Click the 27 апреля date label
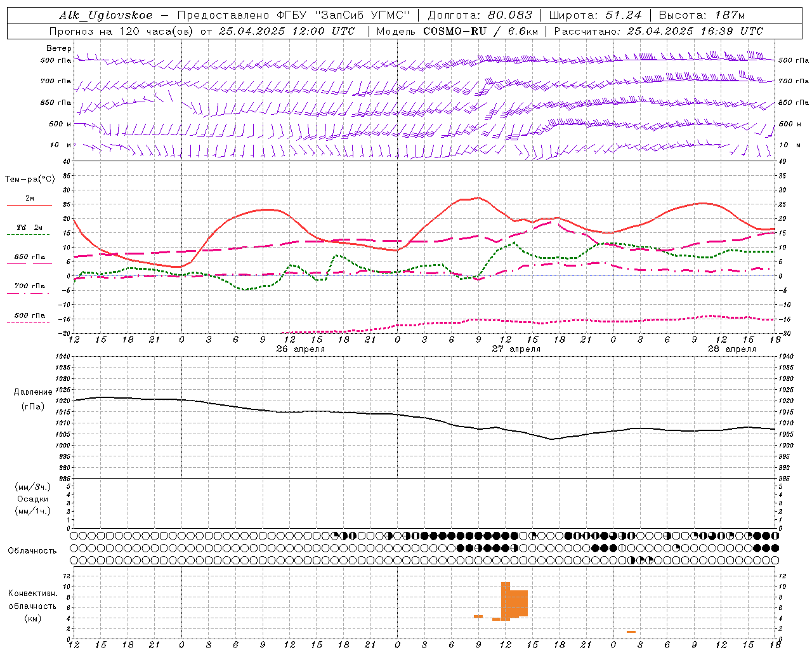The image size is (812, 650). tap(516, 349)
